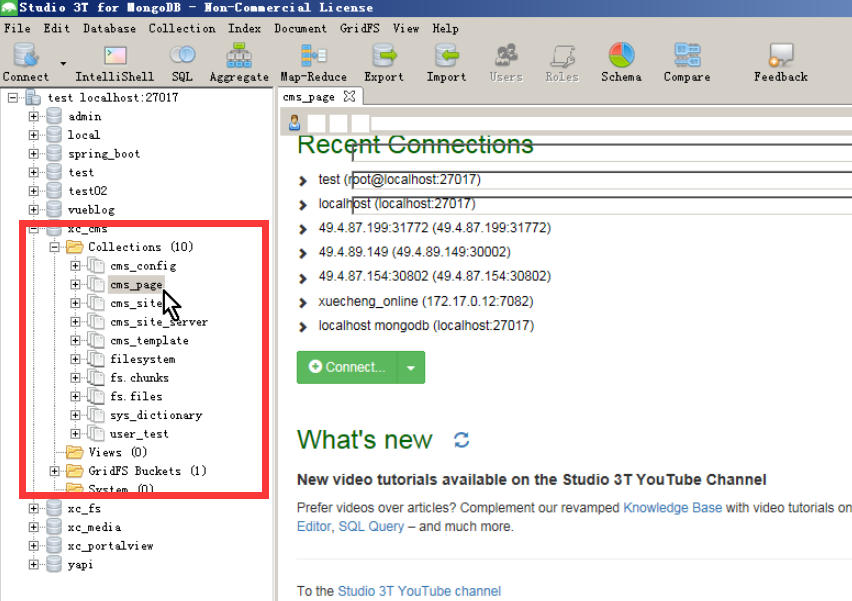This screenshot has width=852, height=601.
Task: Select the sys_dictionary collection
Action: pos(156,415)
